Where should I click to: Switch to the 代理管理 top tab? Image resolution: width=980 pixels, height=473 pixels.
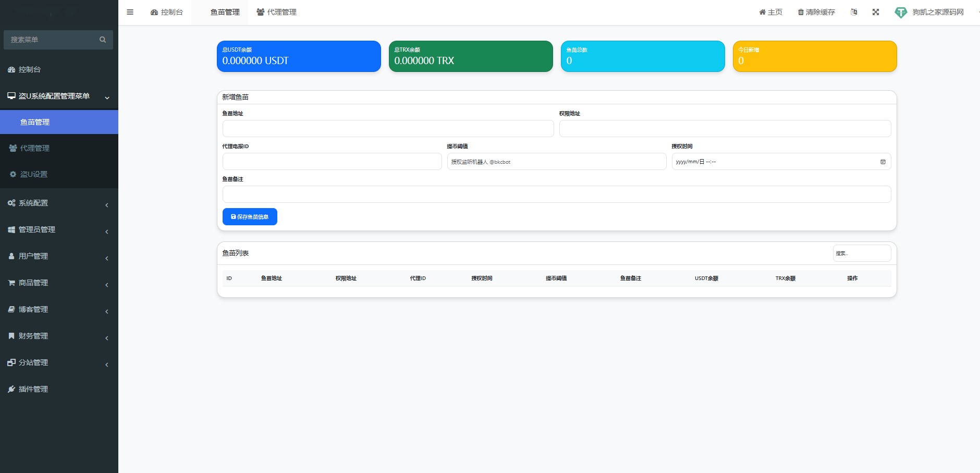point(276,12)
